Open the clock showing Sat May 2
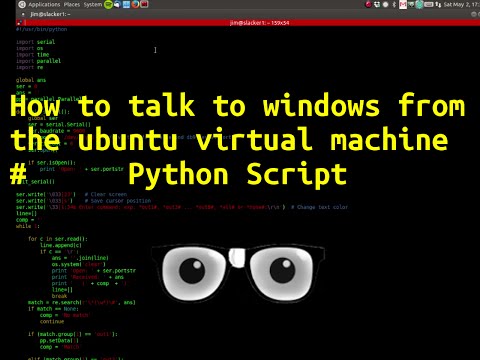This screenshot has width=480, height=360. click(461, 4)
